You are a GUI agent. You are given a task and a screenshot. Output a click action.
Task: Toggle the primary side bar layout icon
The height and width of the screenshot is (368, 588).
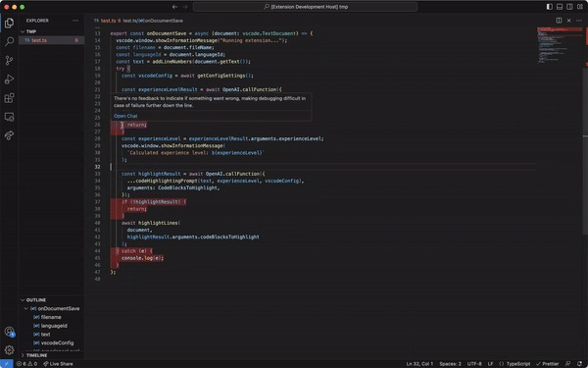550,7
